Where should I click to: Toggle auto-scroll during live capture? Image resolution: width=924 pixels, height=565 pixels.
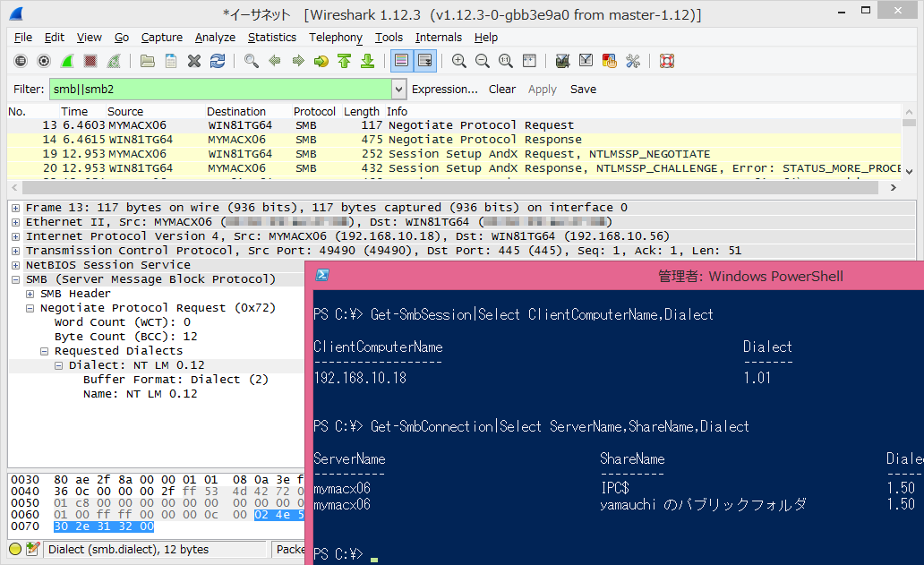[x=424, y=60]
